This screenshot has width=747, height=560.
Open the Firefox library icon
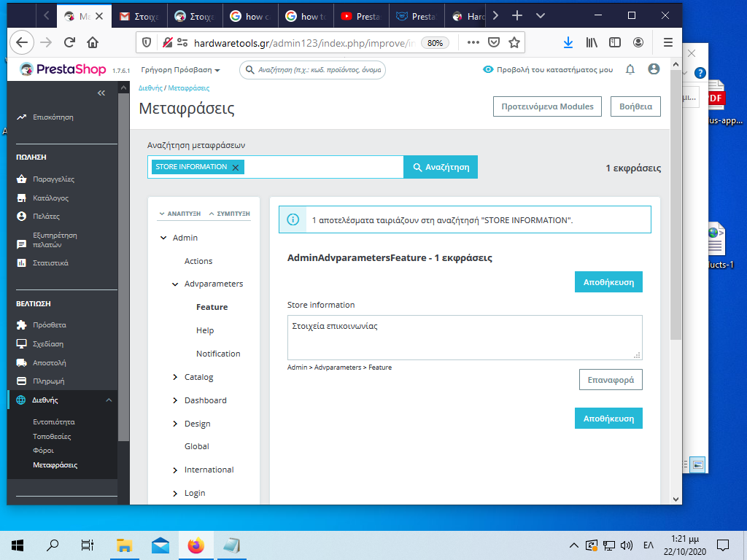click(592, 43)
